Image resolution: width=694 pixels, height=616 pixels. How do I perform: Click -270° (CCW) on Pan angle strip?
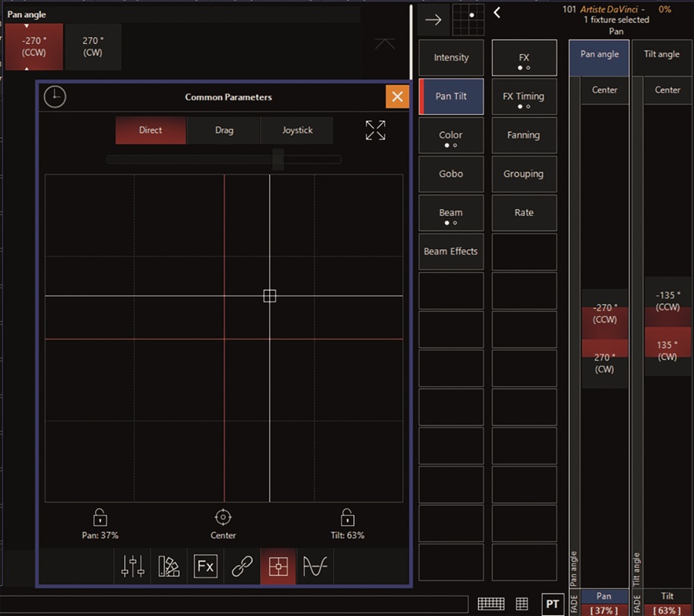pyautogui.click(x=605, y=314)
